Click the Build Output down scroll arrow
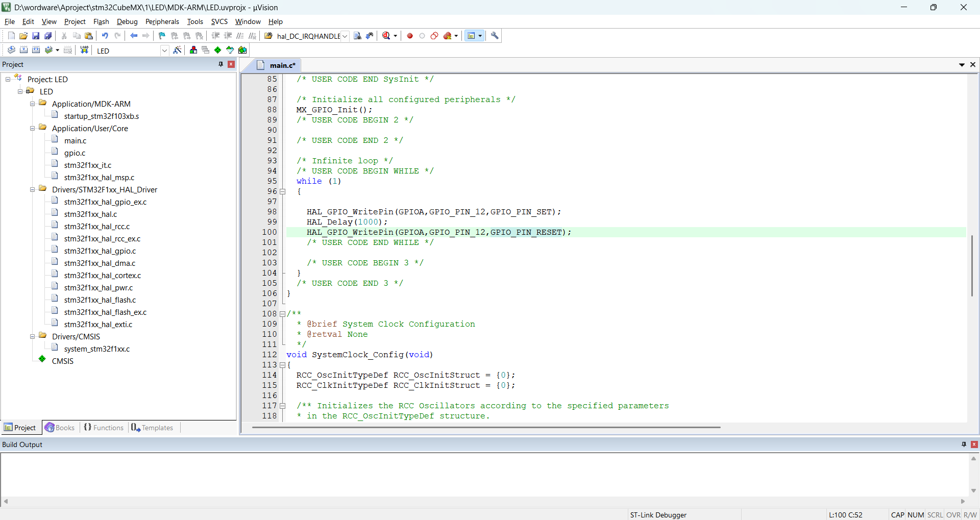Viewport: 980px width, 520px height. point(973,490)
